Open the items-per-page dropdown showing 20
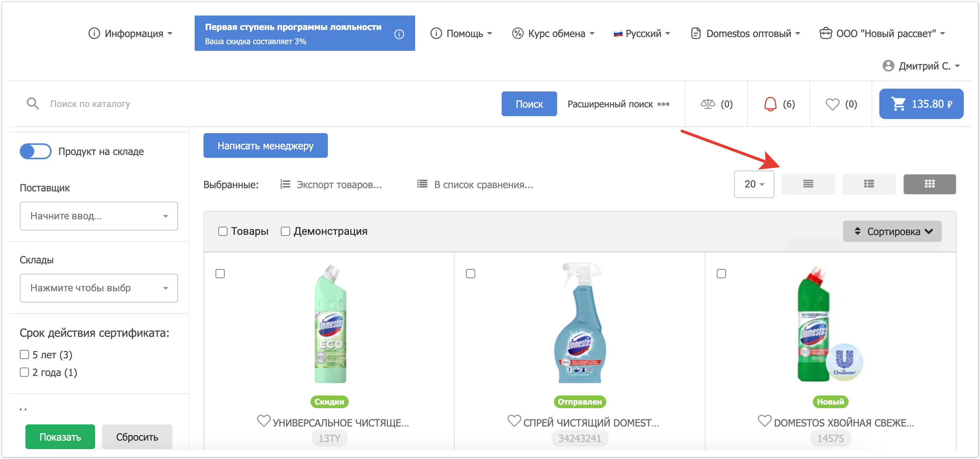 (754, 184)
